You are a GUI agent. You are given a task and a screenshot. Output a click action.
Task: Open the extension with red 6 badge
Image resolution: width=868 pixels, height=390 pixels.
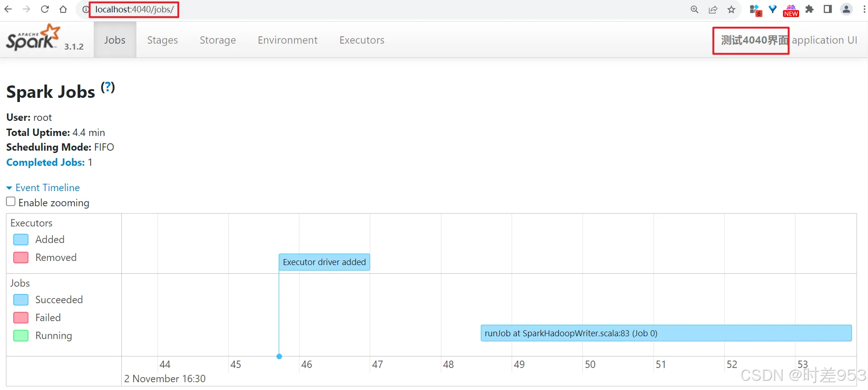click(x=755, y=10)
